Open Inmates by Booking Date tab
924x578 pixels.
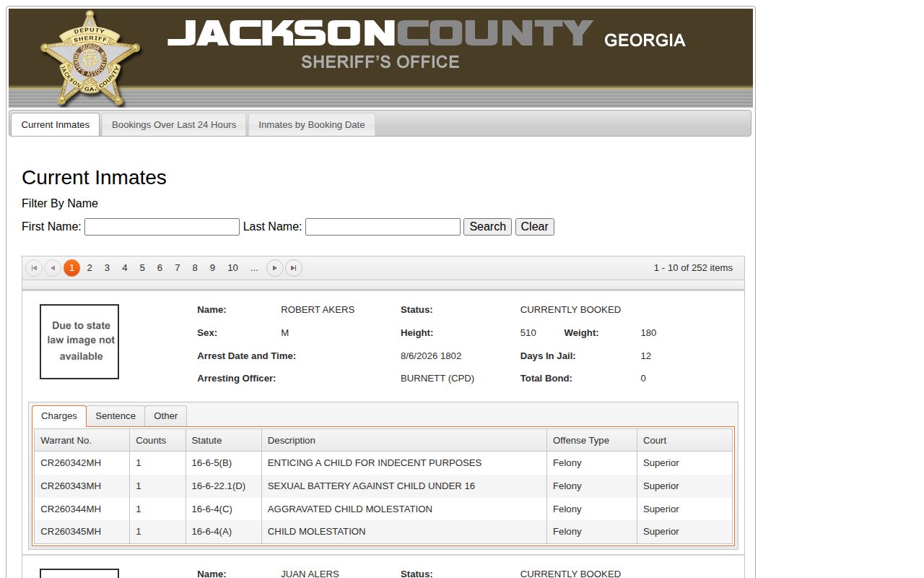(x=312, y=124)
